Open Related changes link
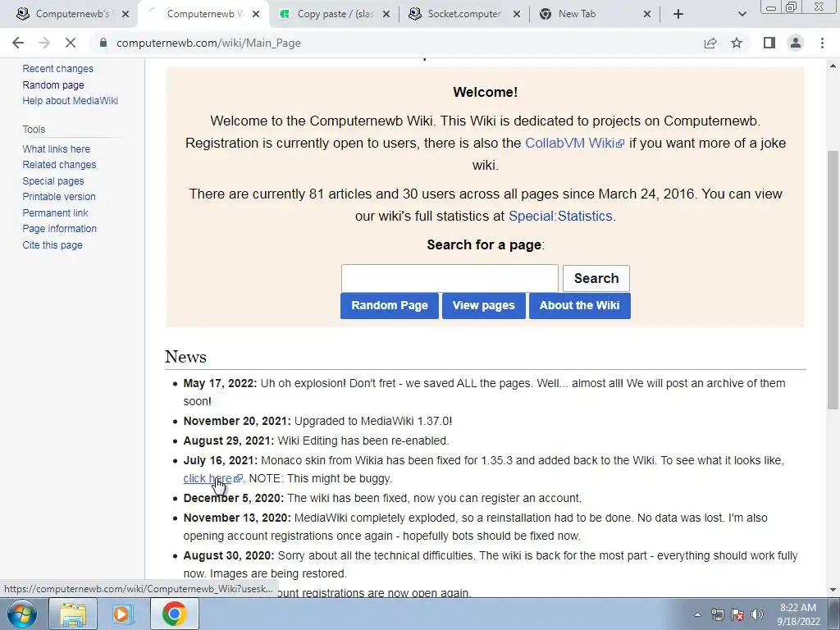This screenshot has width=840, height=630. pos(59,164)
